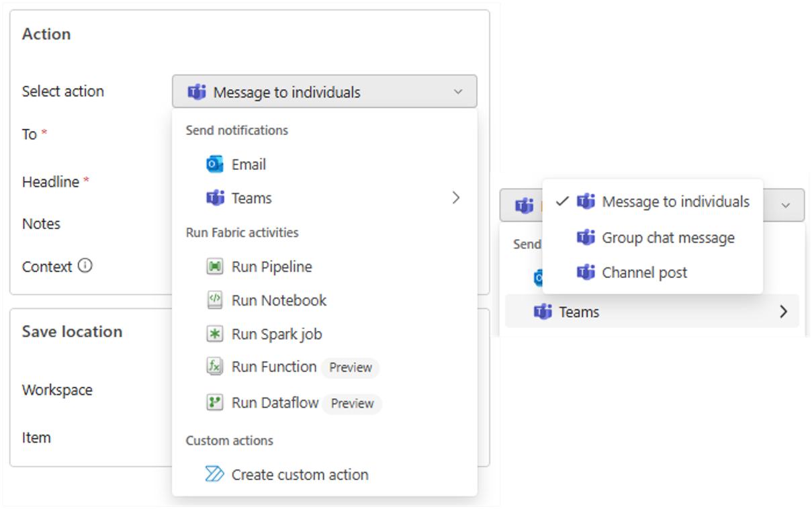
Task: Expand the Teams arrow in right panel
Action: click(x=783, y=312)
